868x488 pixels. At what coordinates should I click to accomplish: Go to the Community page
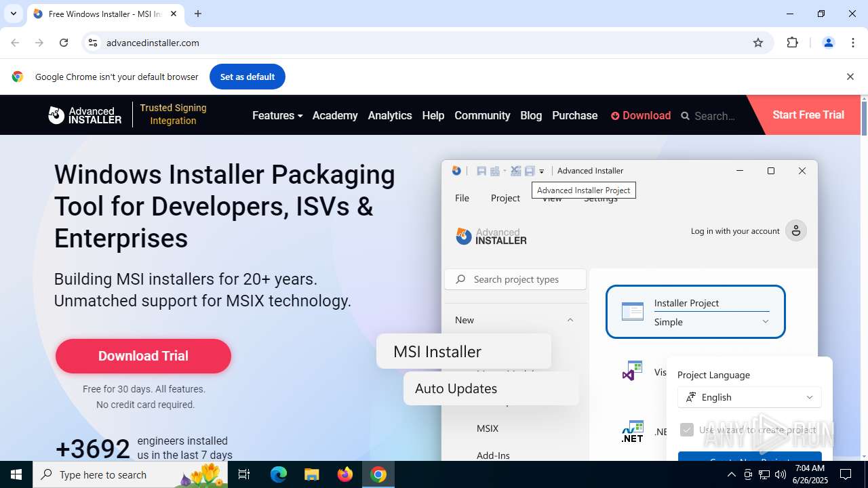click(x=482, y=115)
